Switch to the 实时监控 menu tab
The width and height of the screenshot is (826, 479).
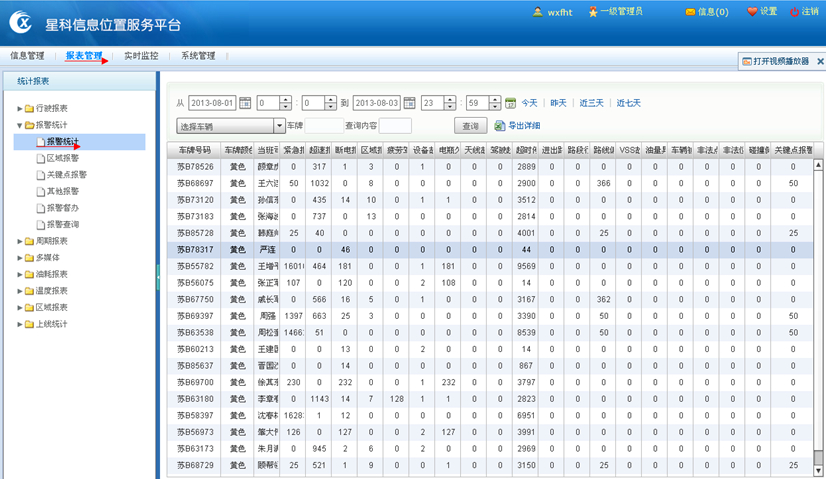click(x=141, y=56)
